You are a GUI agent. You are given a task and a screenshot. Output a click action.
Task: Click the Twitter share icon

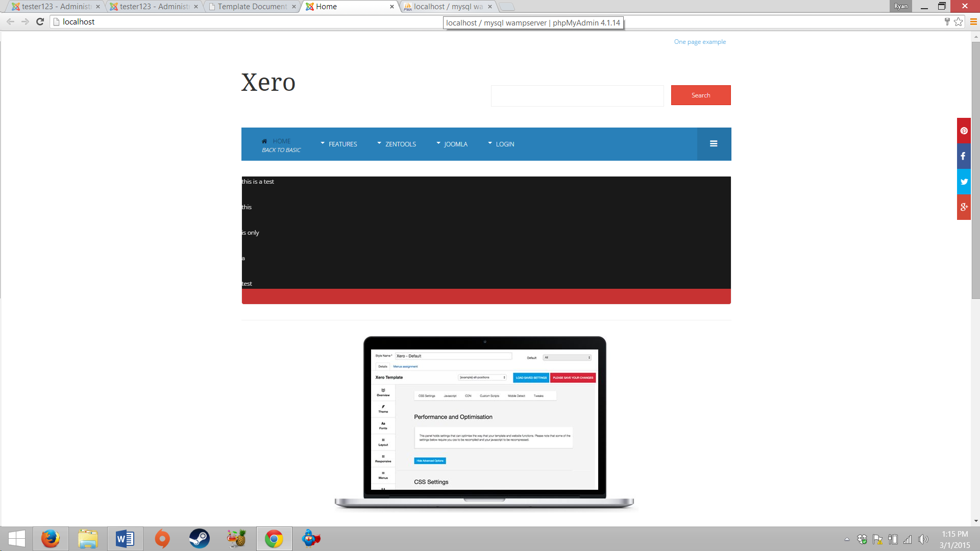[964, 182]
